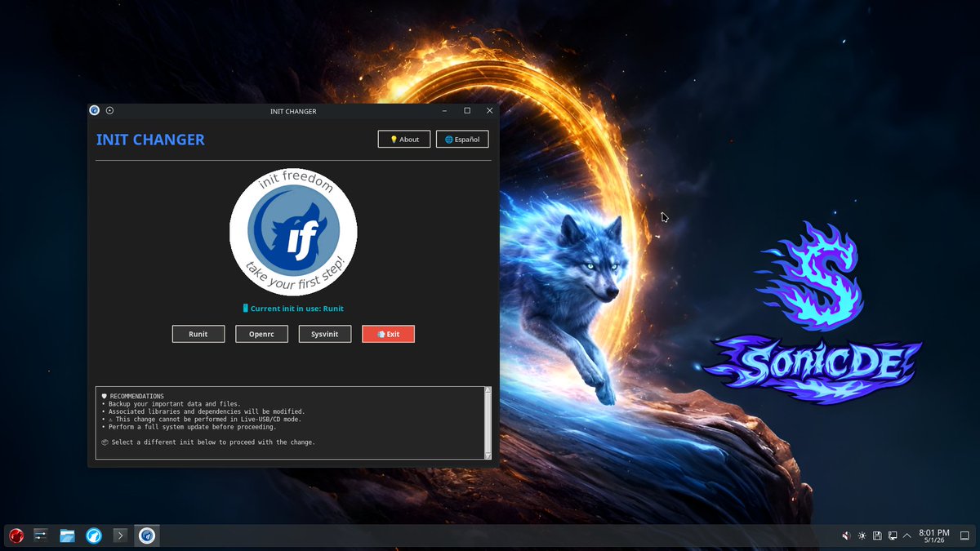Choose the Runit init button

coord(198,334)
